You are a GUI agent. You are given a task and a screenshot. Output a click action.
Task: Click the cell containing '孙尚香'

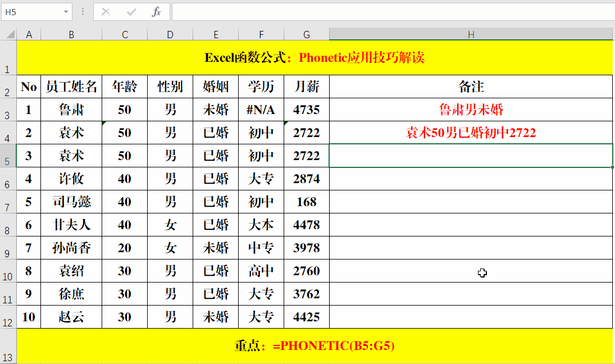click(x=71, y=248)
